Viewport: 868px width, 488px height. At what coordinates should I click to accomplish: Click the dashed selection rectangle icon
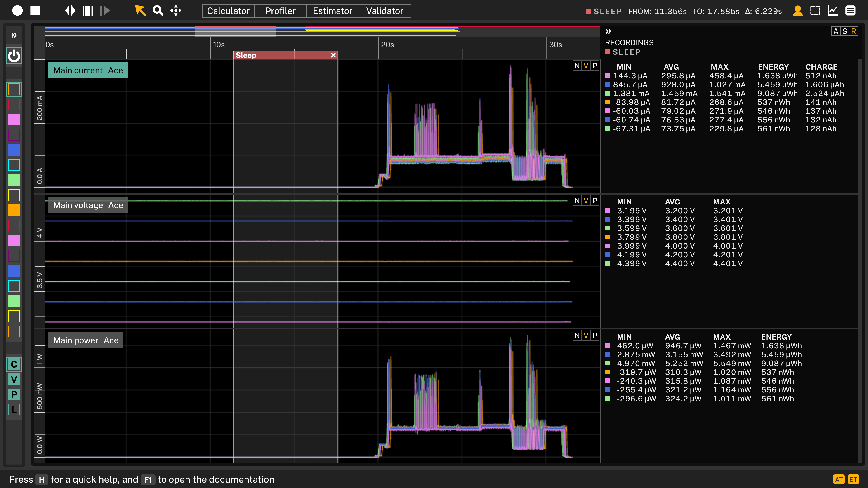coord(815,11)
